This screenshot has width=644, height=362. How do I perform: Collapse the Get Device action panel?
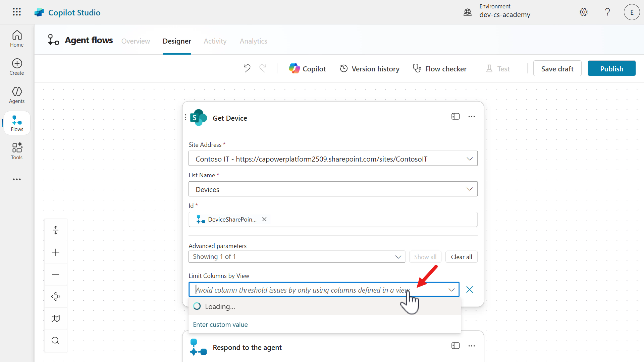455,116
